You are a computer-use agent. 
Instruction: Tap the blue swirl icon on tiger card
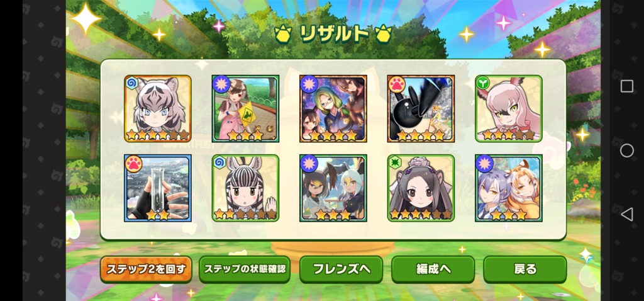tap(131, 82)
